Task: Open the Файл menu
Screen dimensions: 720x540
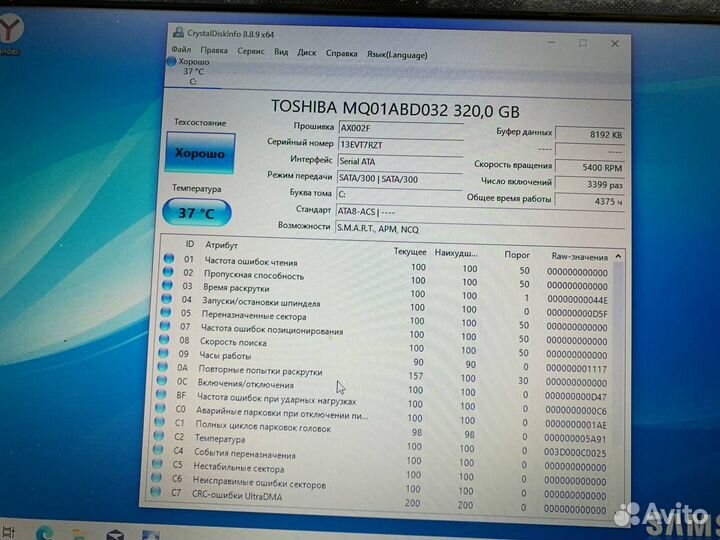Action: [181, 49]
